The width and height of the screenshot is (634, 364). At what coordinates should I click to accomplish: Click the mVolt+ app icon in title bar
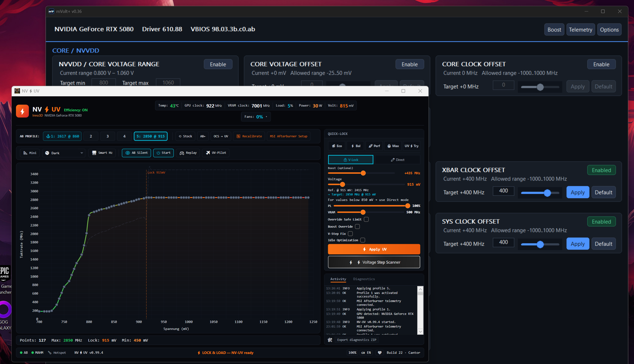[x=51, y=11]
